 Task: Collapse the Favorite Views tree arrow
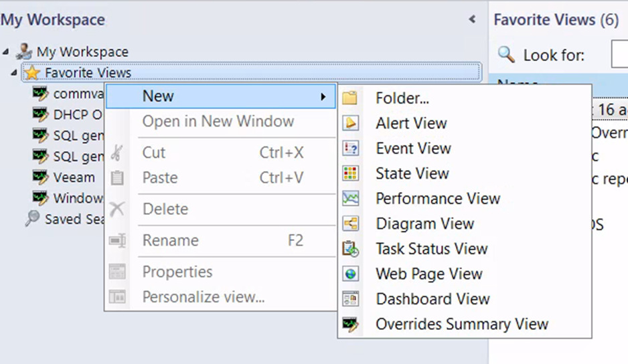pyautogui.click(x=14, y=72)
